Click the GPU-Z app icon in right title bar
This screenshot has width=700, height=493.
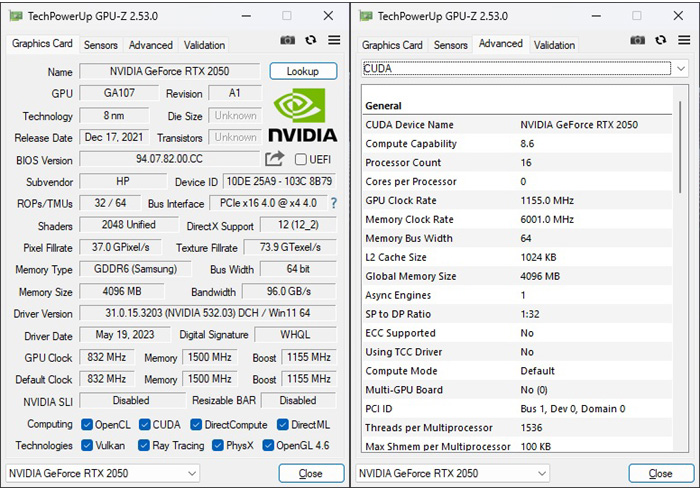pos(366,17)
